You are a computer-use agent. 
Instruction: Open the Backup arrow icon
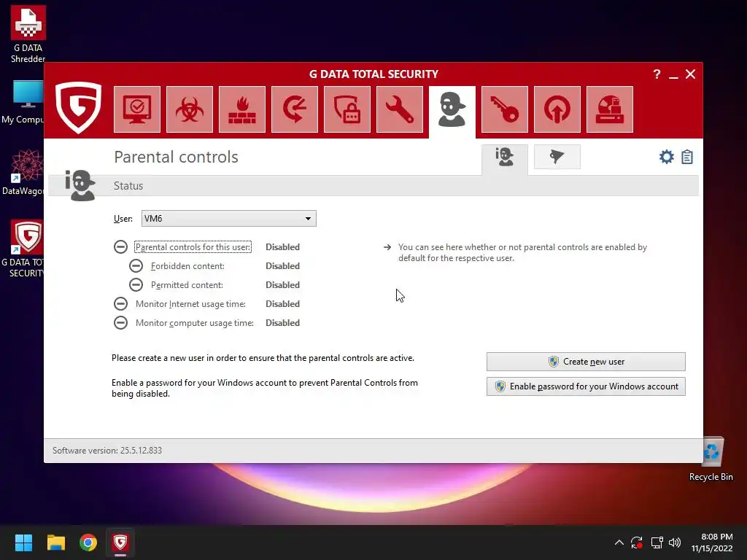click(295, 109)
